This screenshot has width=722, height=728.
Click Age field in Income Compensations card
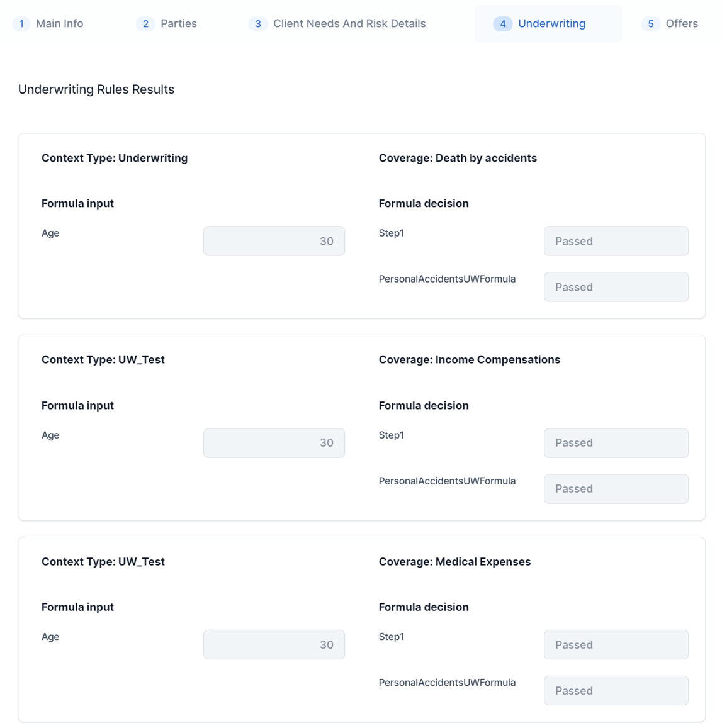coord(274,443)
